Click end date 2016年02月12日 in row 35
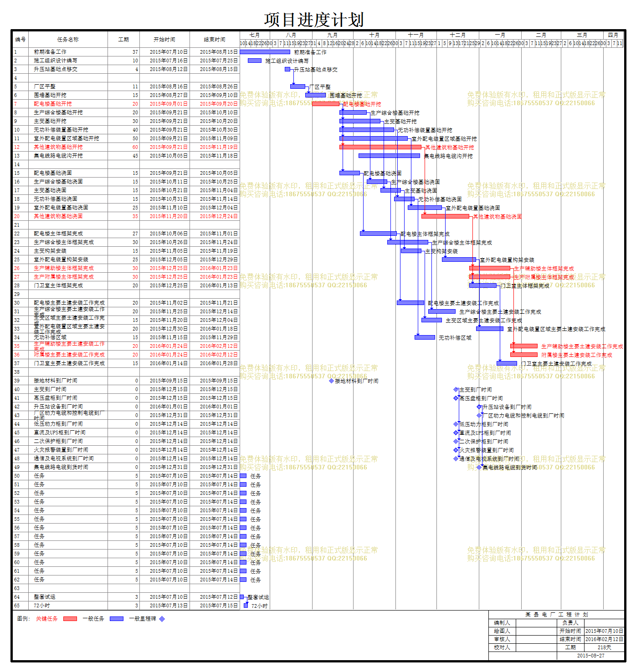636x672 pixels. pyautogui.click(x=219, y=346)
